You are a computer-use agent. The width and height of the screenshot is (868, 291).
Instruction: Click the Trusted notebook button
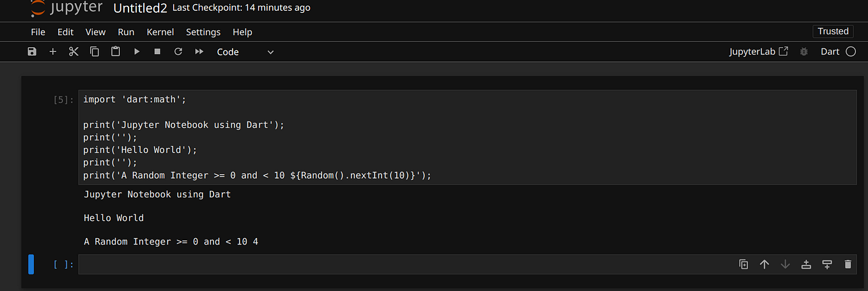833,31
